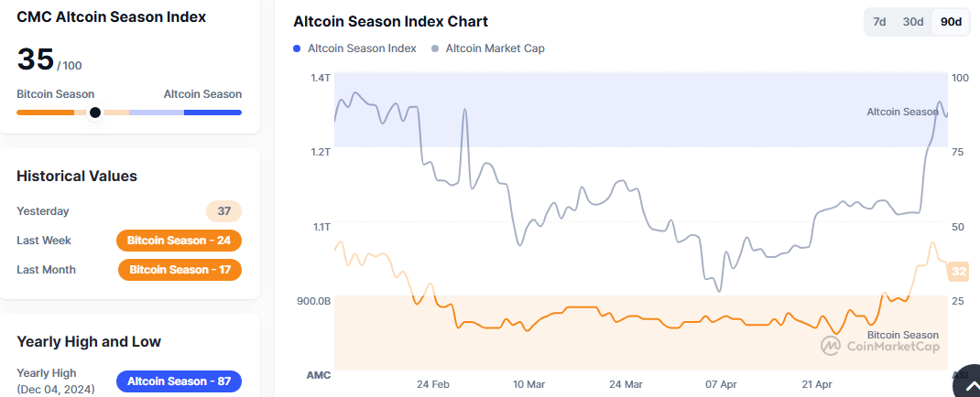Click the gray Altcoin Market Cap legend dot
Viewport: 980px width, 397px height.
434,48
